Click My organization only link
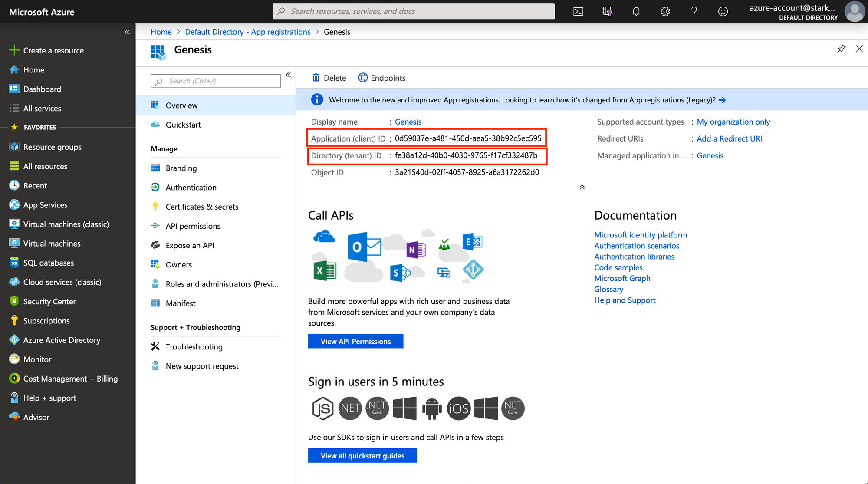 coord(733,122)
